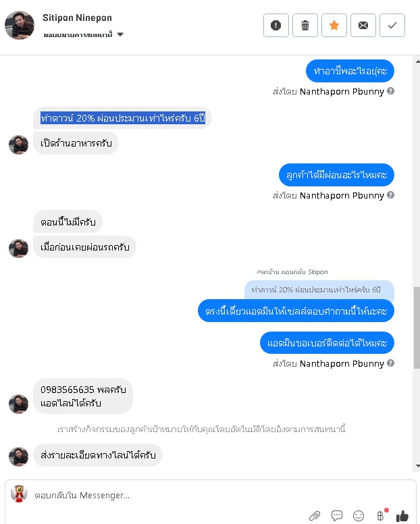Select message containing phone number 0983565635
This screenshot has width=420, height=524.
coord(83,396)
